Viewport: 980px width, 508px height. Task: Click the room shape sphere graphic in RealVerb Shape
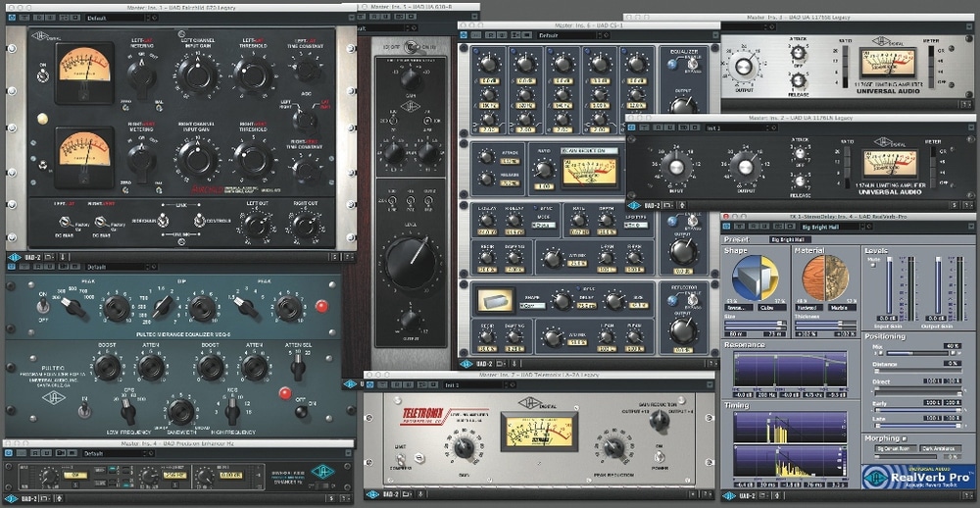click(755, 278)
